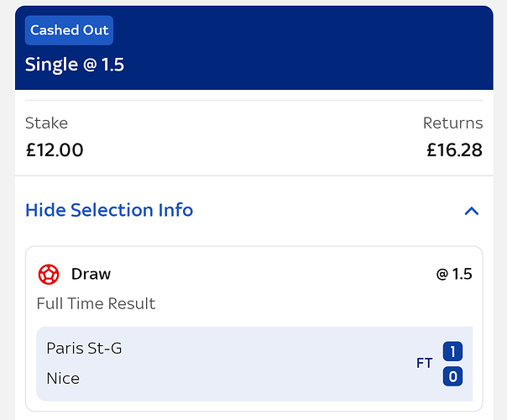Click the £12.00 stake amount

pyautogui.click(x=55, y=151)
